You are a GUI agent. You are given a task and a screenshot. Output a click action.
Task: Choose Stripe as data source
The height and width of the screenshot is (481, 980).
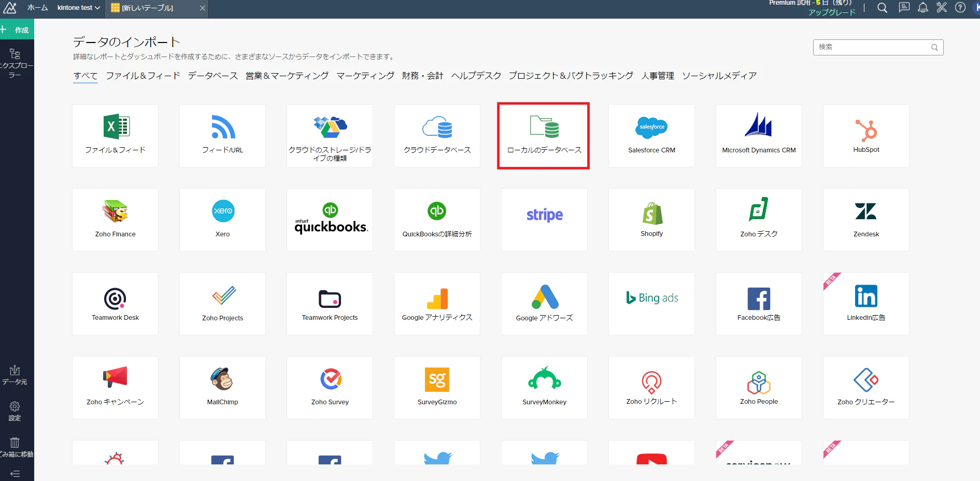pos(544,220)
